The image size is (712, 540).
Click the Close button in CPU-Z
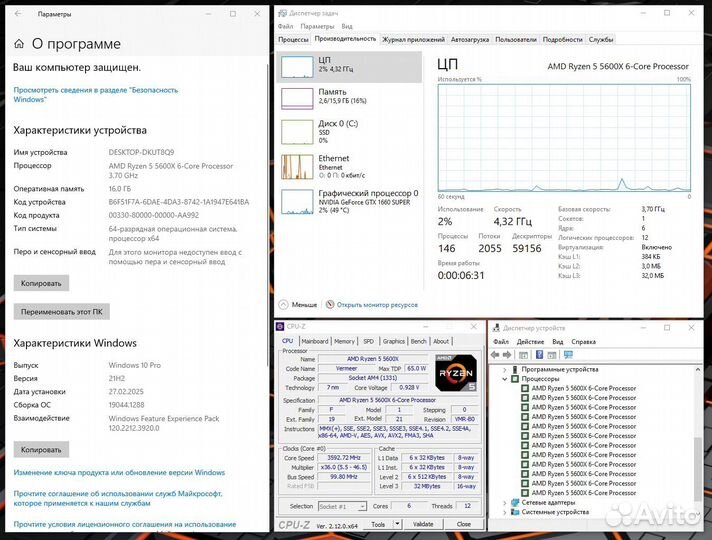pos(463,524)
